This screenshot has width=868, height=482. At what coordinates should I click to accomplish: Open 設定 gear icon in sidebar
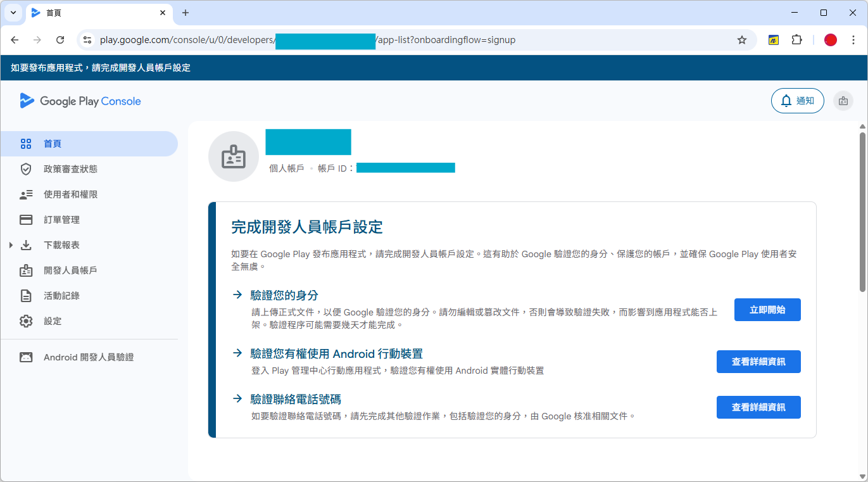coord(26,321)
